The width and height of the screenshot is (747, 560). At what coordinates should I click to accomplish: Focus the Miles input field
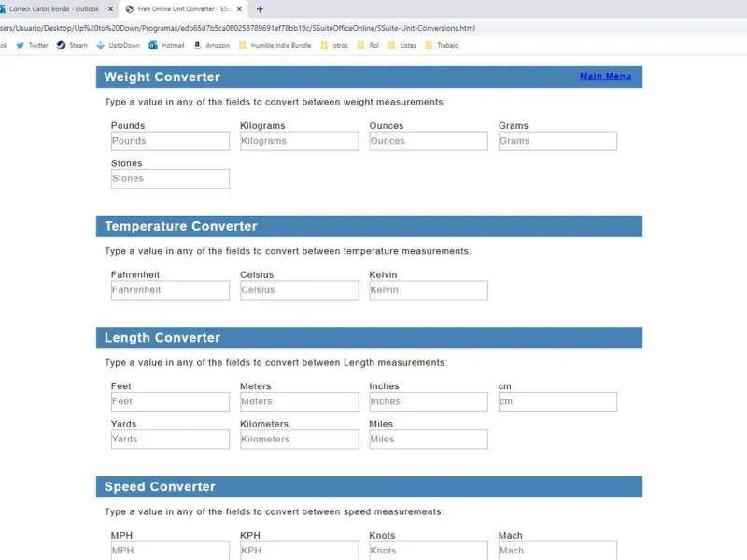pos(429,439)
